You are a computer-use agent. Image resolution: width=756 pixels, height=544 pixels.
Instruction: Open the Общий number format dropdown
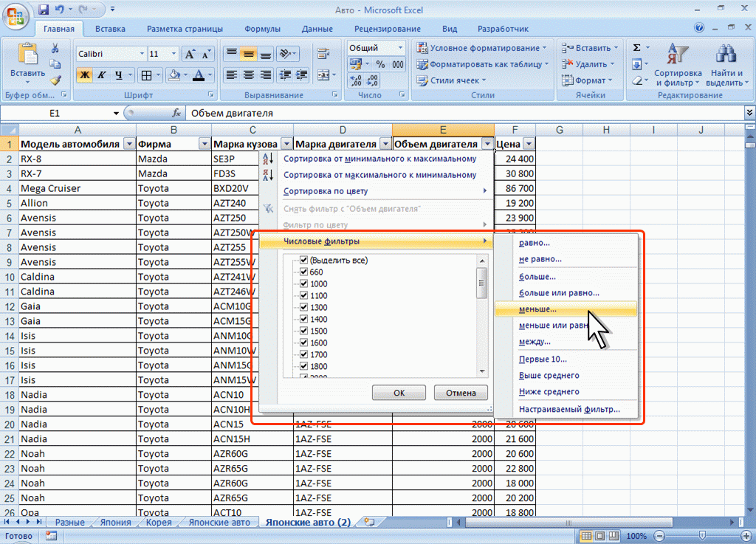pos(400,48)
